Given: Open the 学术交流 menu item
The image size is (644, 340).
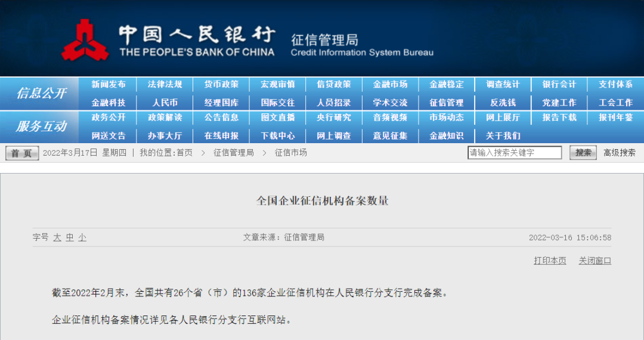Looking at the screenshot, I should (x=390, y=103).
